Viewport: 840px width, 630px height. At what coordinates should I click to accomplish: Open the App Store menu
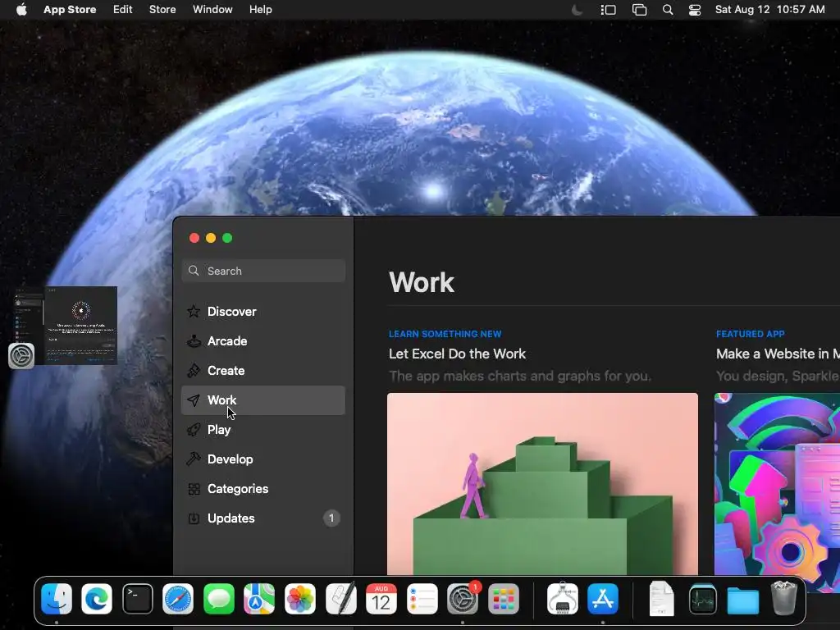tap(70, 10)
